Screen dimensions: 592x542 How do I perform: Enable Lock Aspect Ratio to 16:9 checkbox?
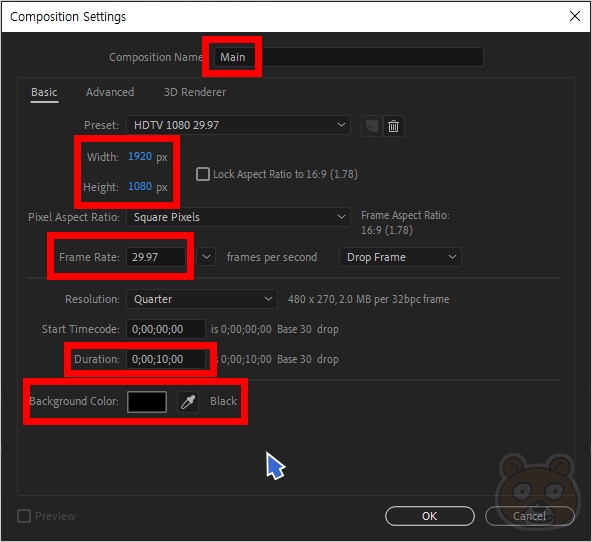pyautogui.click(x=203, y=174)
